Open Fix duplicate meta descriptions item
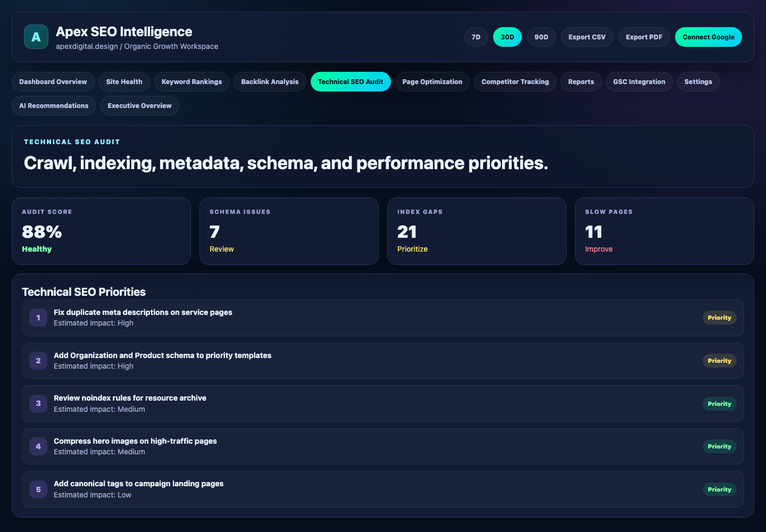Image resolution: width=766 pixels, height=532 pixels. [383, 318]
